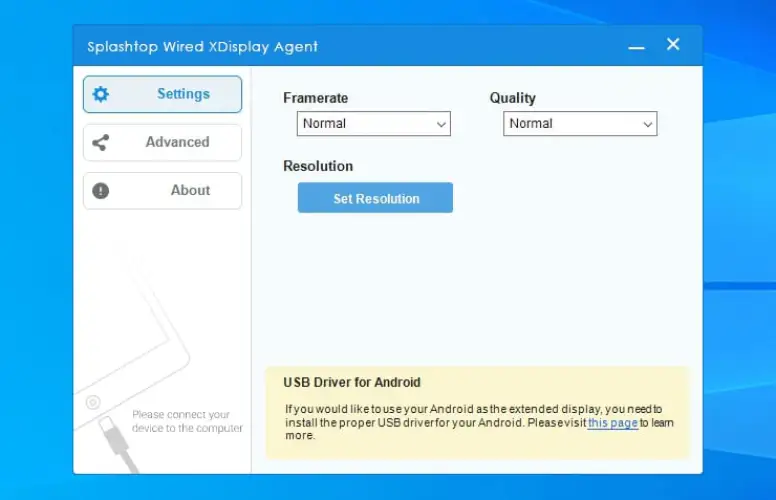Click the USB Driver for Android heading
Image resolution: width=776 pixels, height=500 pixels.
point(351,382)
